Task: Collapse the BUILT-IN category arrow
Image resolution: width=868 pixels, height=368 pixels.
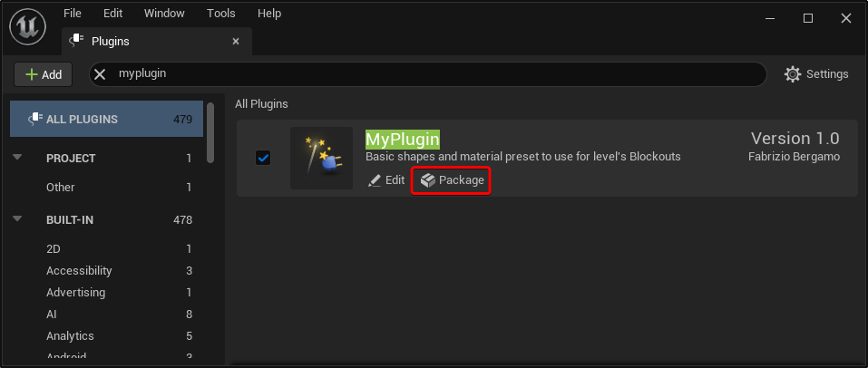Action: (18, 219)
